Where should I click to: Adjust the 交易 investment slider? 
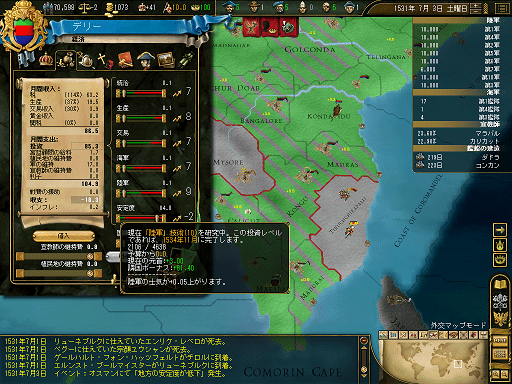(x=141, y=143)
